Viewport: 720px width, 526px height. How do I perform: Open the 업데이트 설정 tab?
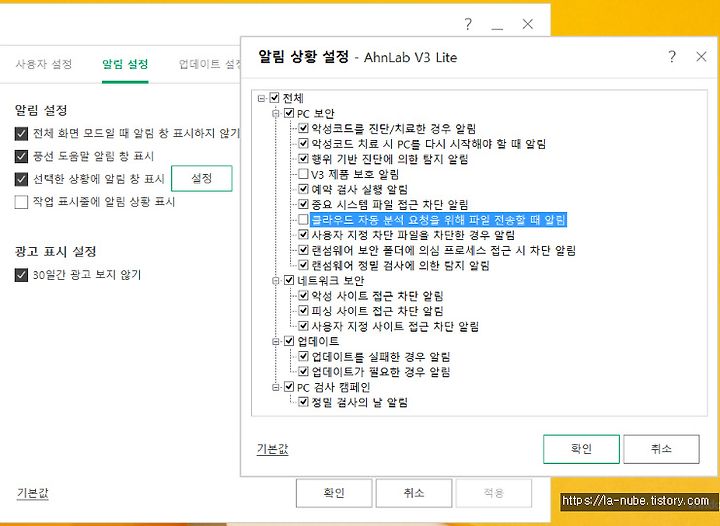[x=209, y=64]
